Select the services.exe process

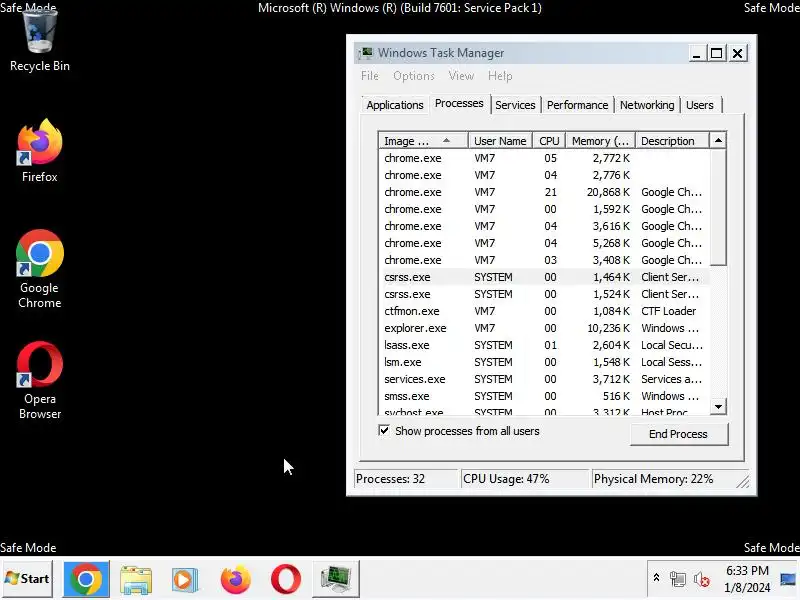(x=544, y=379)
